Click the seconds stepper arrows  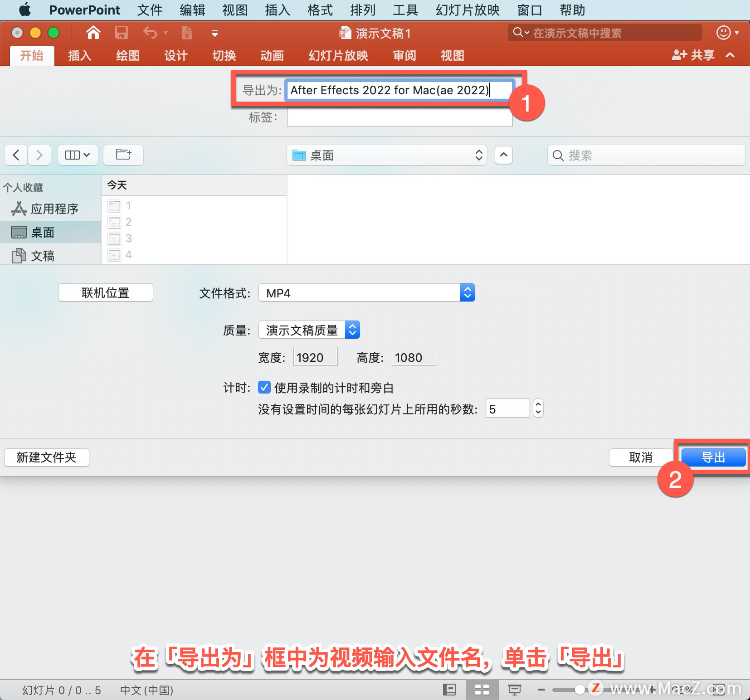pyautogui.click(x=538, y=408)
